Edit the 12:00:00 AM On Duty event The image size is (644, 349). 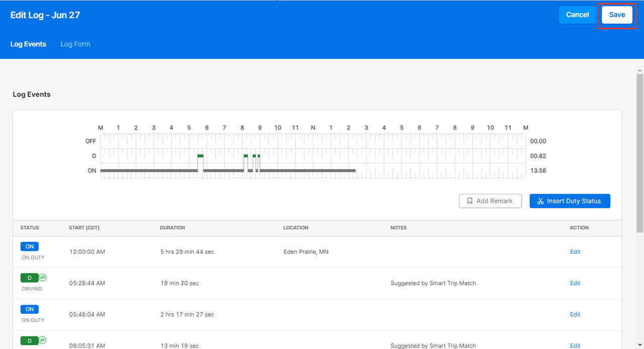(575, 252)
